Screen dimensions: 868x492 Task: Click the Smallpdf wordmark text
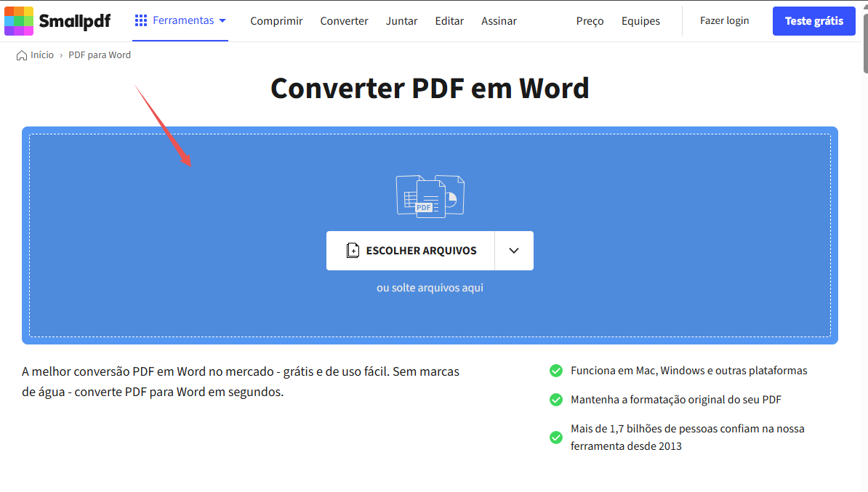pos(75,21)
